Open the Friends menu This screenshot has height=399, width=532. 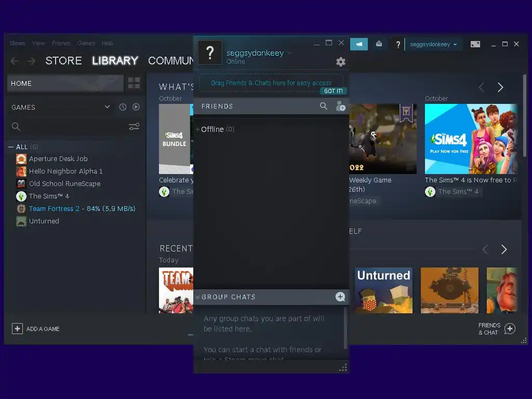click(x=61, y=43)
